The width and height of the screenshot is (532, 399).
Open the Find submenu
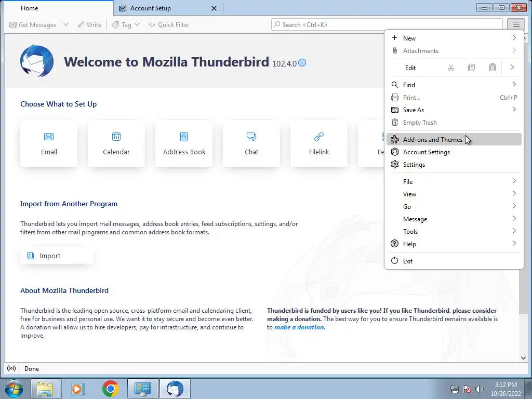[x=454, y=85]
